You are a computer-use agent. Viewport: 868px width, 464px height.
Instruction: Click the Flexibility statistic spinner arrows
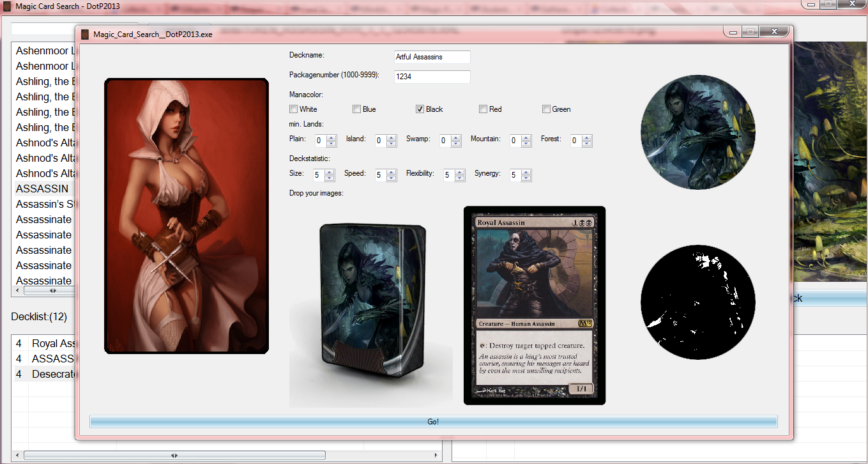460,175
